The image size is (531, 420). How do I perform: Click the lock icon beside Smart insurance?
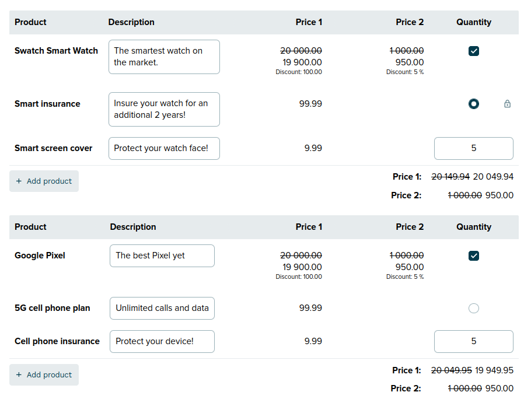pyautogui.click(x=507, y=104)
